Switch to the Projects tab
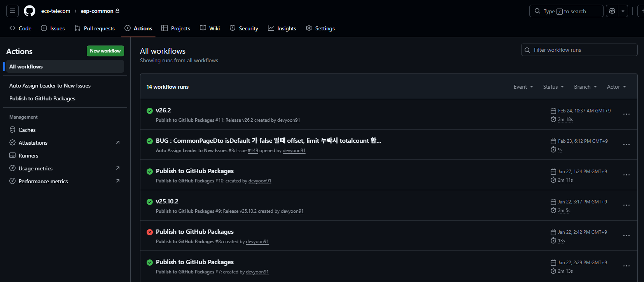Viewport: 644px width, 282px height. pyautogui.click(x=176, y=28)
